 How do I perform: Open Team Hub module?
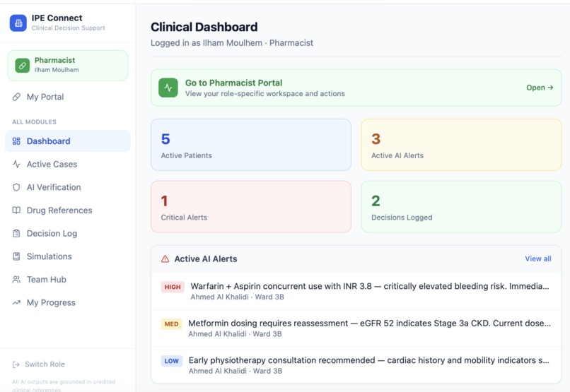68,280
